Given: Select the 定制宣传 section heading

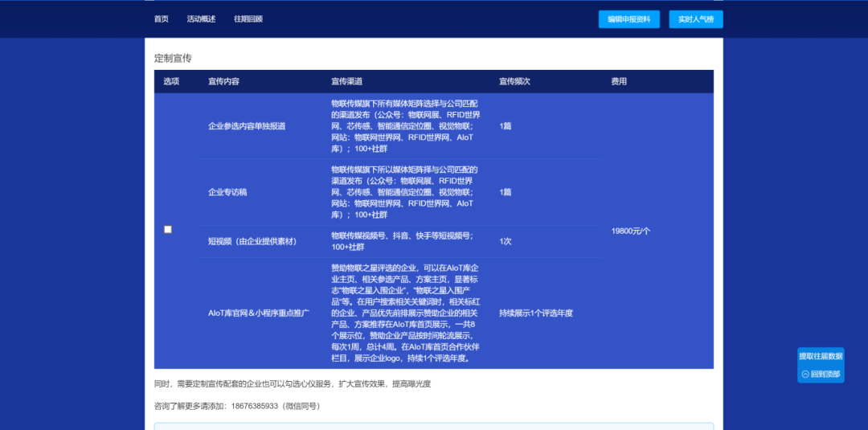Looking at the screenshot, I should pyautogui.click(x=173, y=58).
